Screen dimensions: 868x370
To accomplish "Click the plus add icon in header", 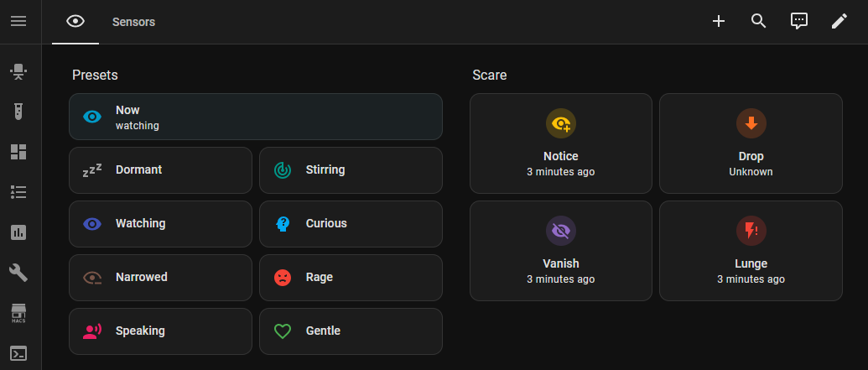I will click(x=719, y=22).
